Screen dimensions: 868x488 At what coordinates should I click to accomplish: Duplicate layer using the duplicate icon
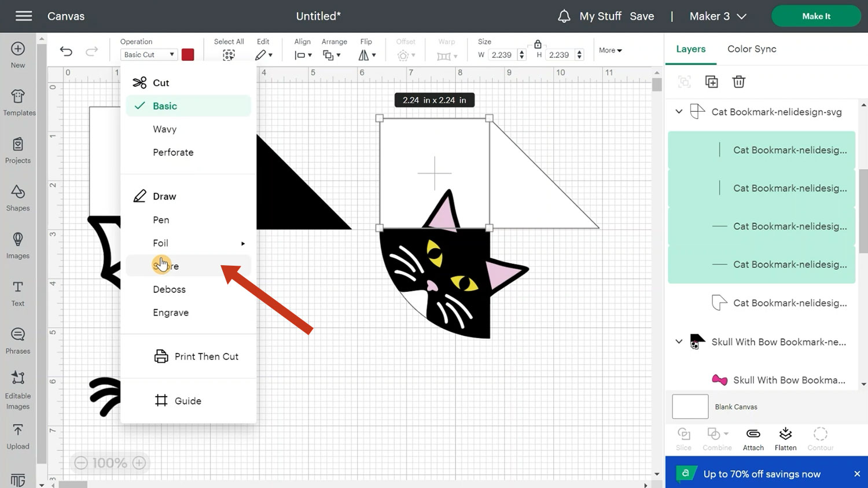pyautogui.click(x=711, y=82)
